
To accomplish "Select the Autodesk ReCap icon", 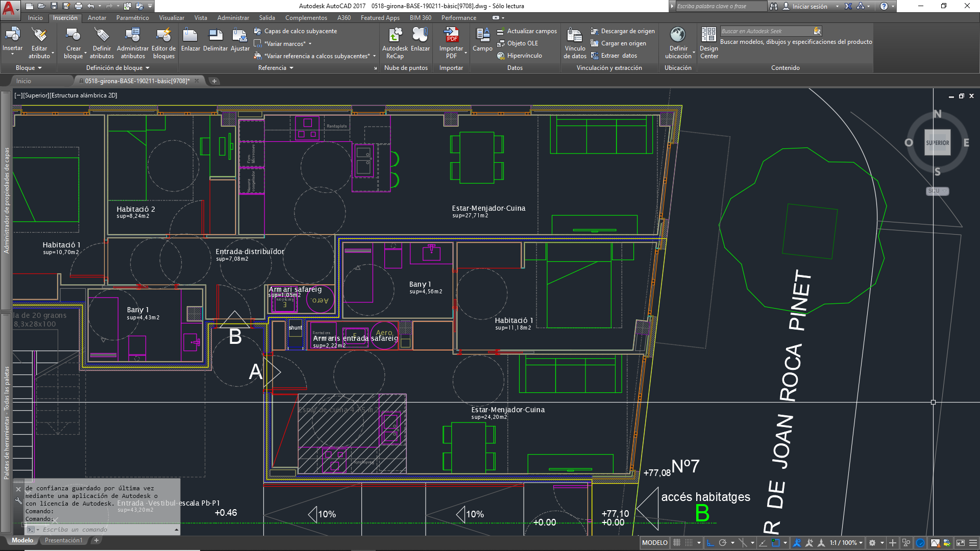I will click(395, 35).
